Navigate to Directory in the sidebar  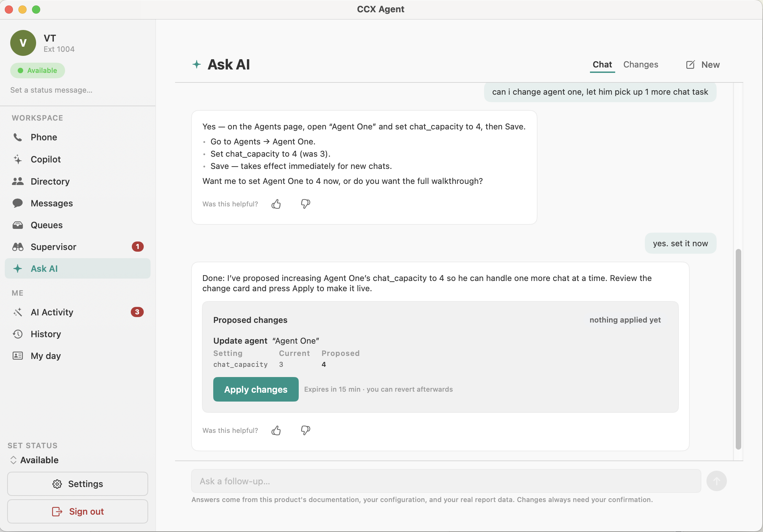pyautogui.click(x=78, y=181)
